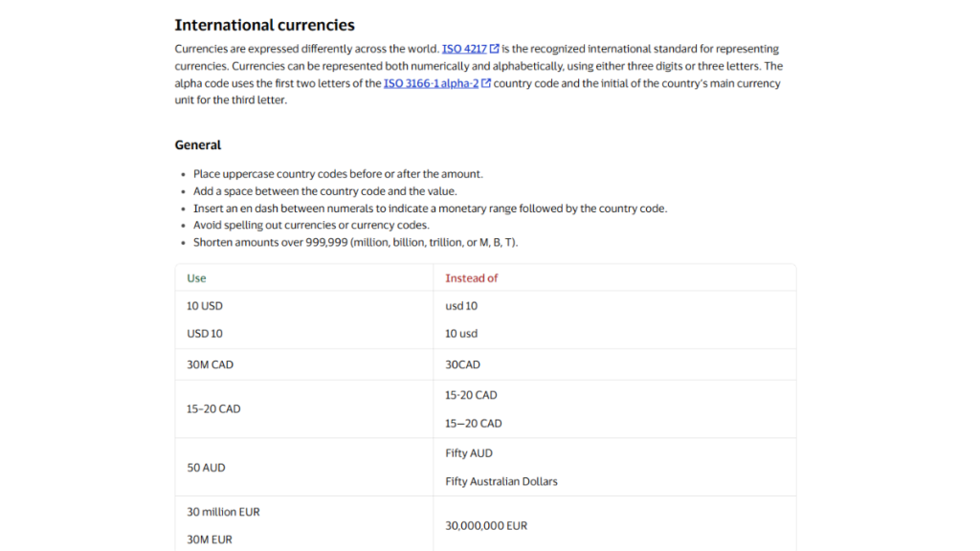This screenshot has width=980, height=551.
Task: Click the 30 million EUR example
Action: tap(223, 513)
